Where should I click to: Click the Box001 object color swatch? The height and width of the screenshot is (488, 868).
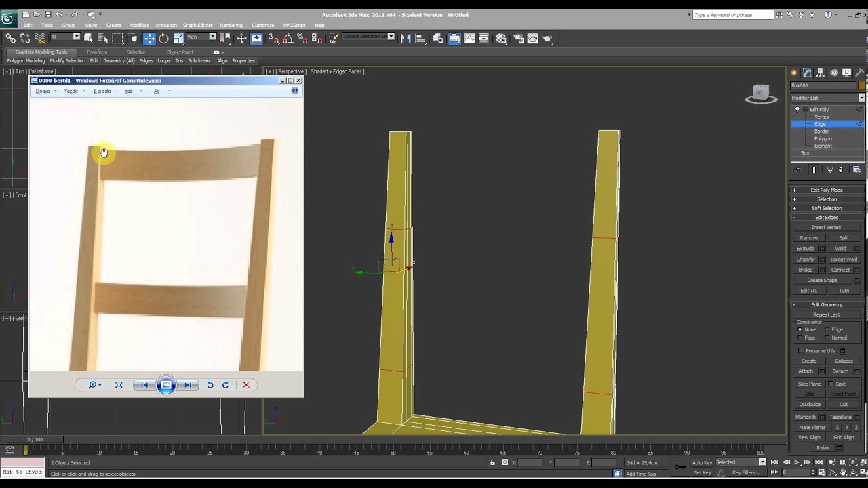click(x=862, y=85)
